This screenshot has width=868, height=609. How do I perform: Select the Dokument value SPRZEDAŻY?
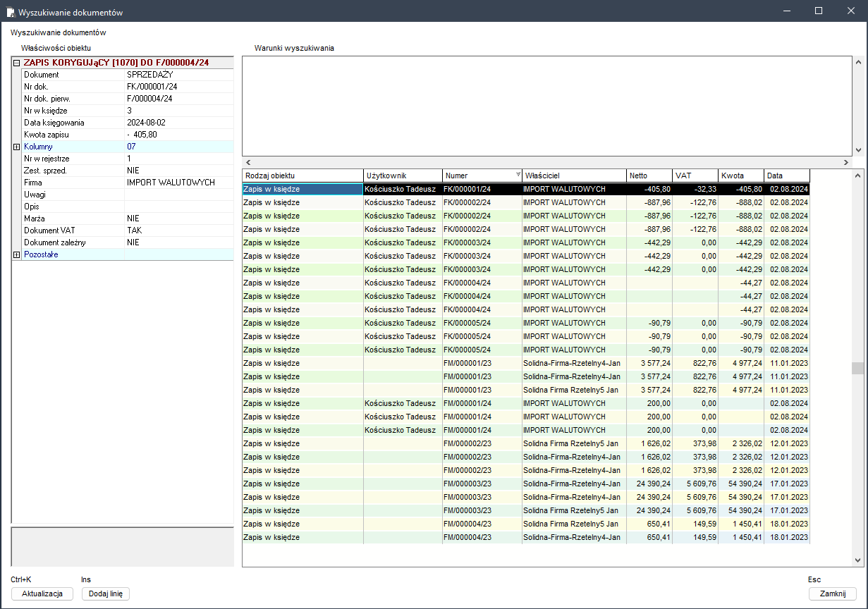pos(150,75)
